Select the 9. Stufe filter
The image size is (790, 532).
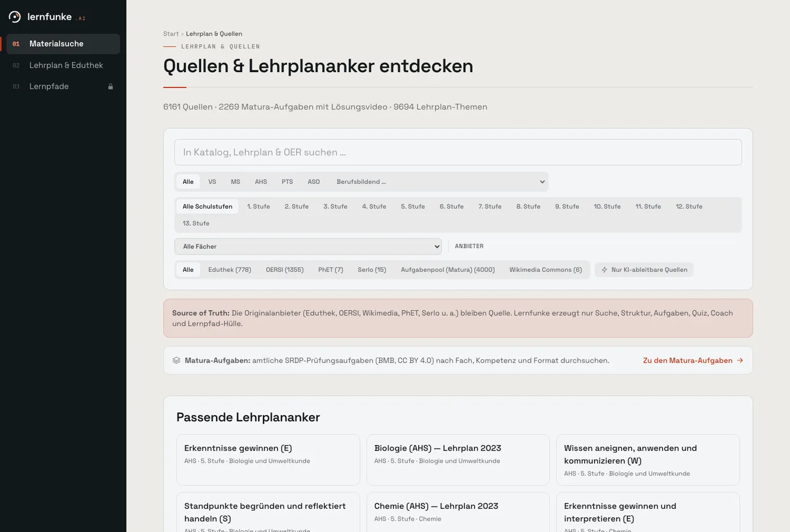coord(567,206)
